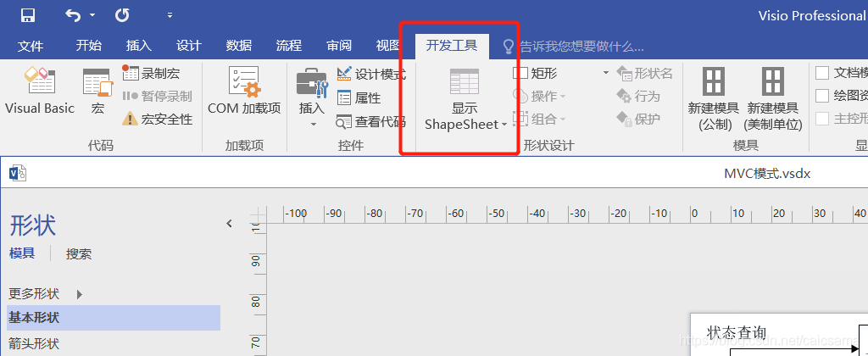The width and height of the screenshot is (868, 356).
Task: Select the 开发工具 ribbon tab
Action: click(x=452, y=46)
